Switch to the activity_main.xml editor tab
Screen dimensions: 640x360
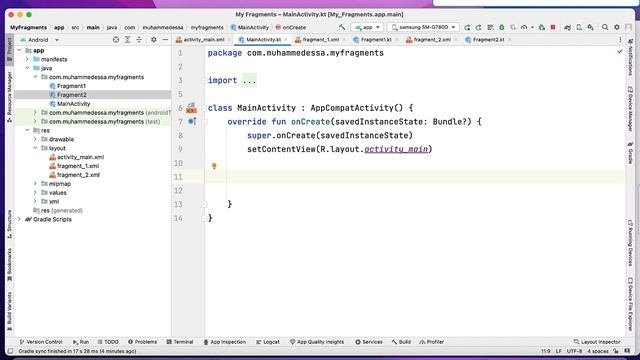pyautogui.click(x=203, y=40)
